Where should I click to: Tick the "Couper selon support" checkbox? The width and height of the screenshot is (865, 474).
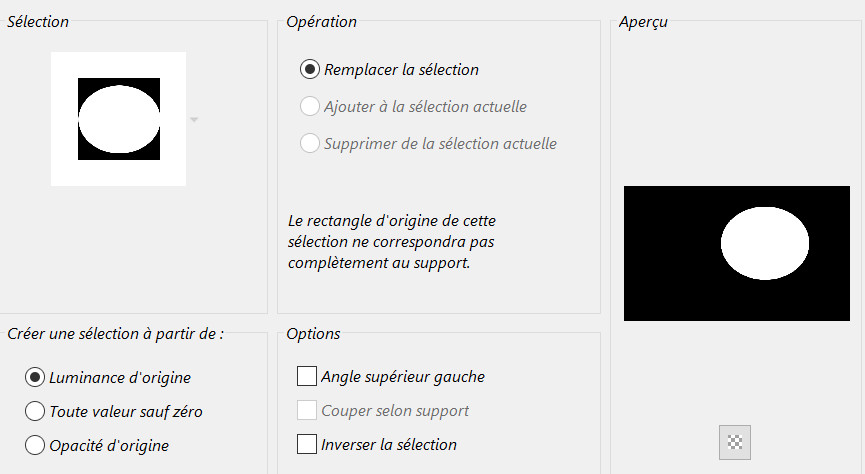pos(307,410)
